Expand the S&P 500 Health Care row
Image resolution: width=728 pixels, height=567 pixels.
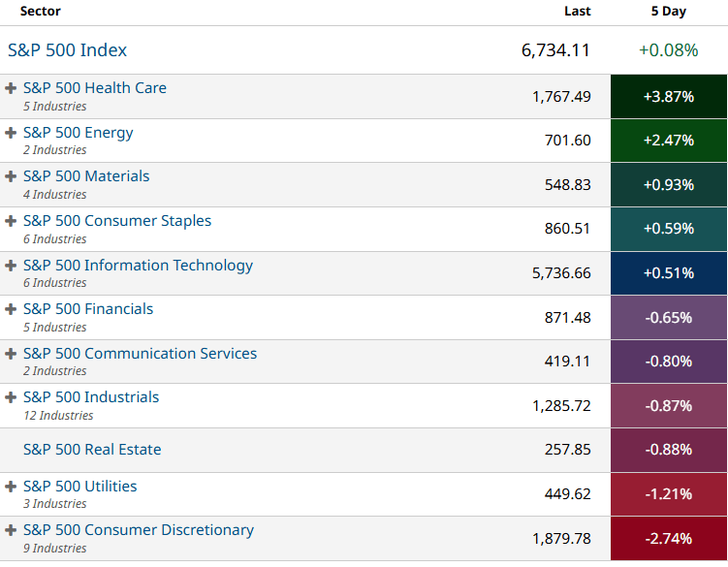(11, 88)
